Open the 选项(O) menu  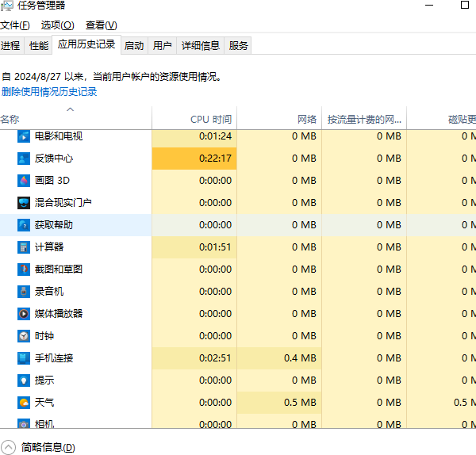(57, 25)
